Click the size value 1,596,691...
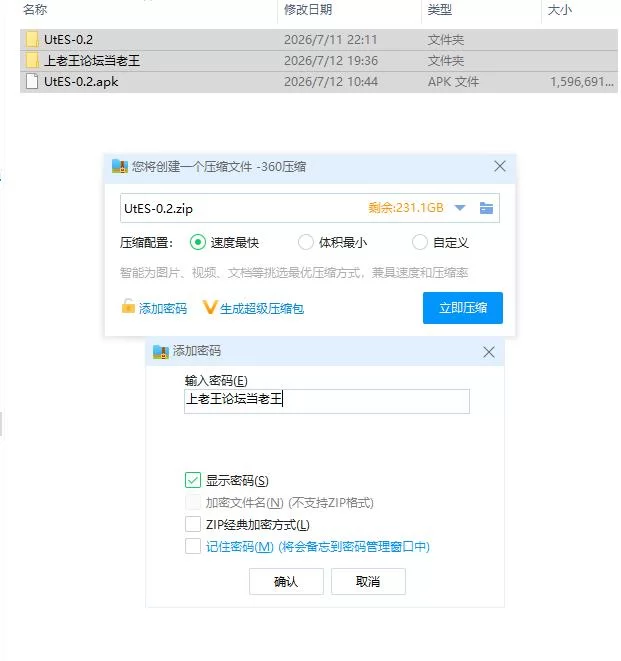 click(x=582, y=82)
